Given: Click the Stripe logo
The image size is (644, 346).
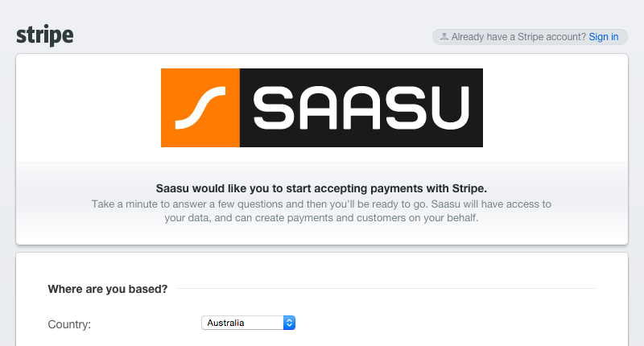Looking at the screenshot, I should click(x=45, y=35).
